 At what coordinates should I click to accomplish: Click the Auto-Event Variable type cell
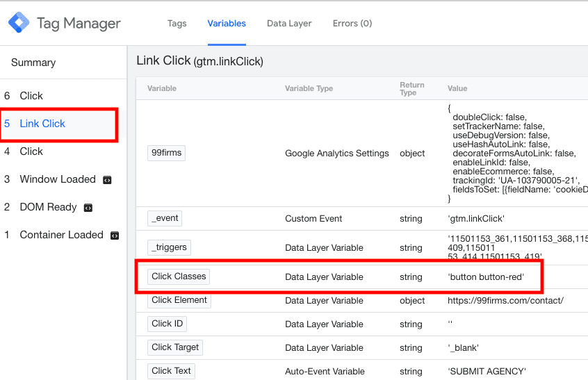pyautogui.click(x=325, y=372)
